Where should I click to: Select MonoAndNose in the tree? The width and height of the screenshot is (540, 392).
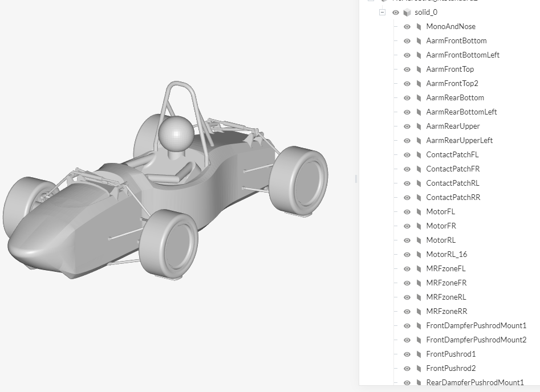451,27
